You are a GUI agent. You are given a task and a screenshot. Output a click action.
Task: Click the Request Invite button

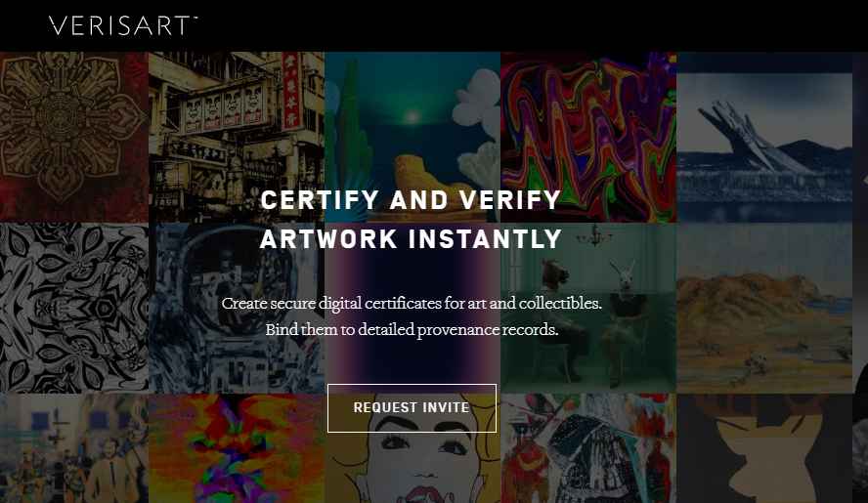pyautogui.click(x=412, y=408)
